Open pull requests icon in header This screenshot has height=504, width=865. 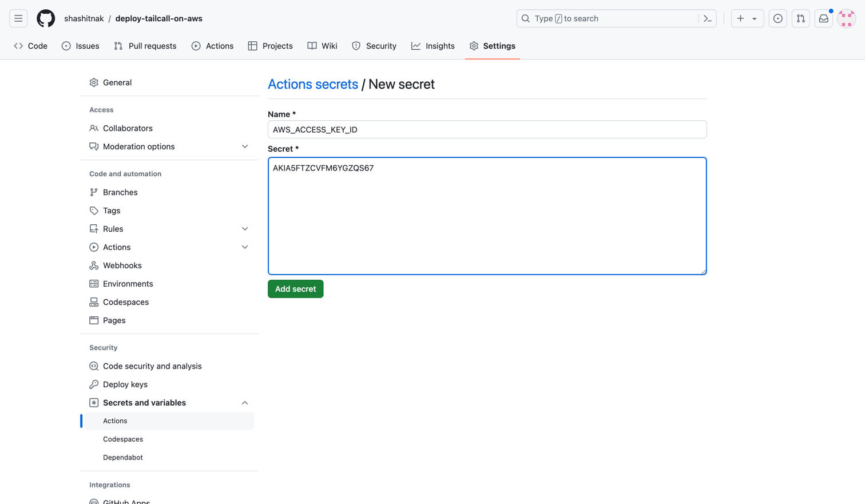[800, 18]
